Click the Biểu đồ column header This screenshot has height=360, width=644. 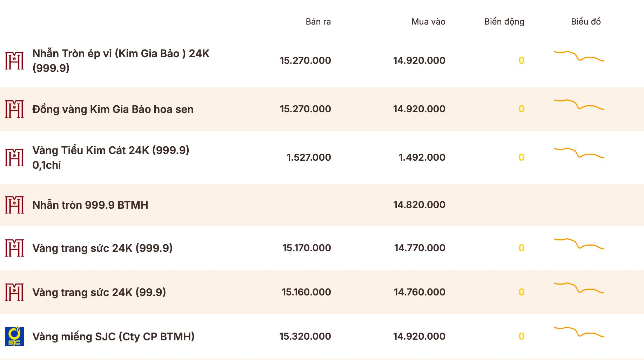[x=586, y=22]
